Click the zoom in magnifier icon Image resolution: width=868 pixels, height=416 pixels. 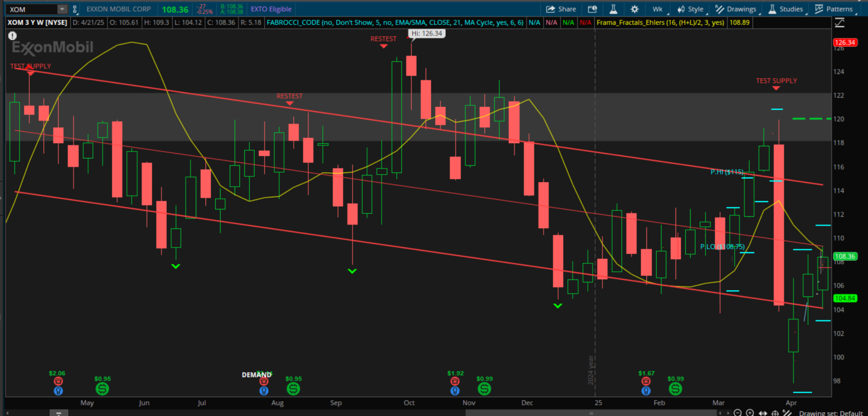pos(750,413)
